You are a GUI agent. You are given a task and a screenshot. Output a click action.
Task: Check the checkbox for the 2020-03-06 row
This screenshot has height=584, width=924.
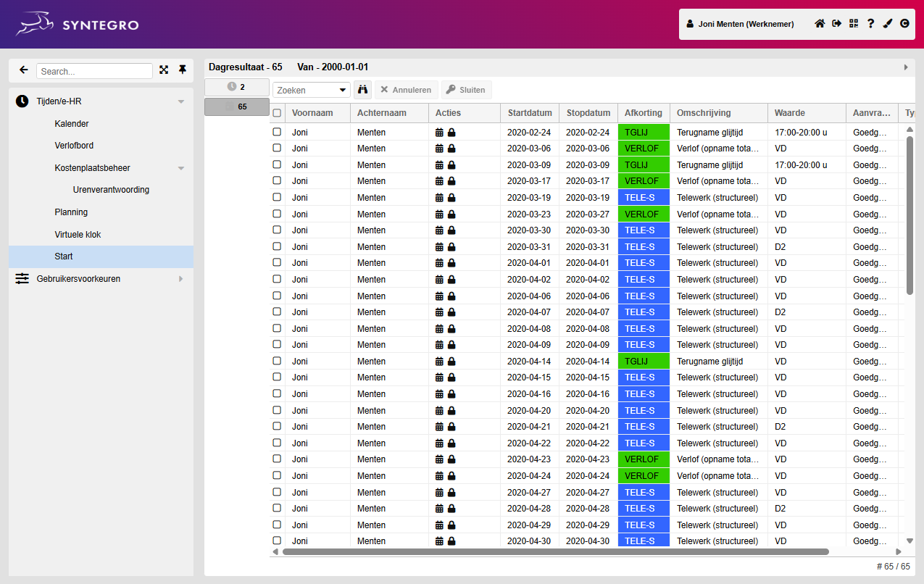(277, 148)
